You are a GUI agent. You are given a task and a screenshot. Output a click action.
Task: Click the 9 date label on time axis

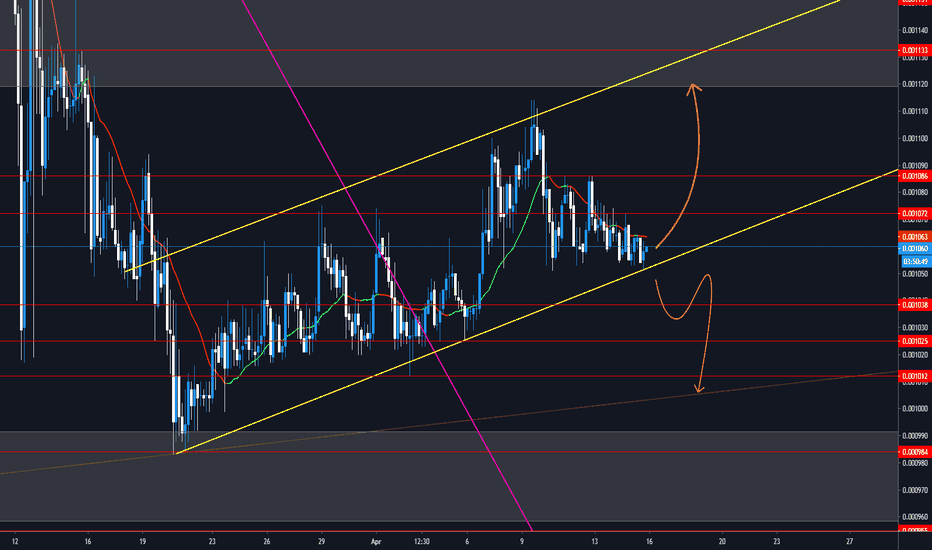point(522,542)
